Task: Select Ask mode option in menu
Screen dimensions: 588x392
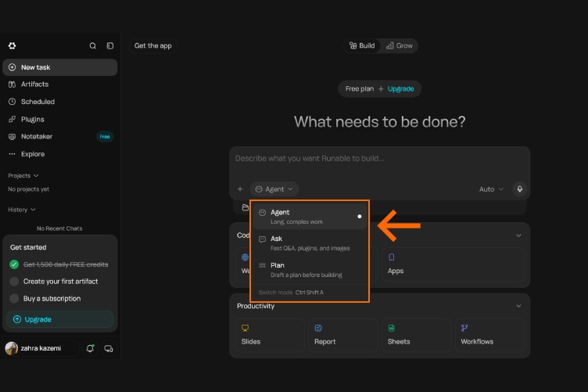Action: pyautogui.click(x=310, y=243)
